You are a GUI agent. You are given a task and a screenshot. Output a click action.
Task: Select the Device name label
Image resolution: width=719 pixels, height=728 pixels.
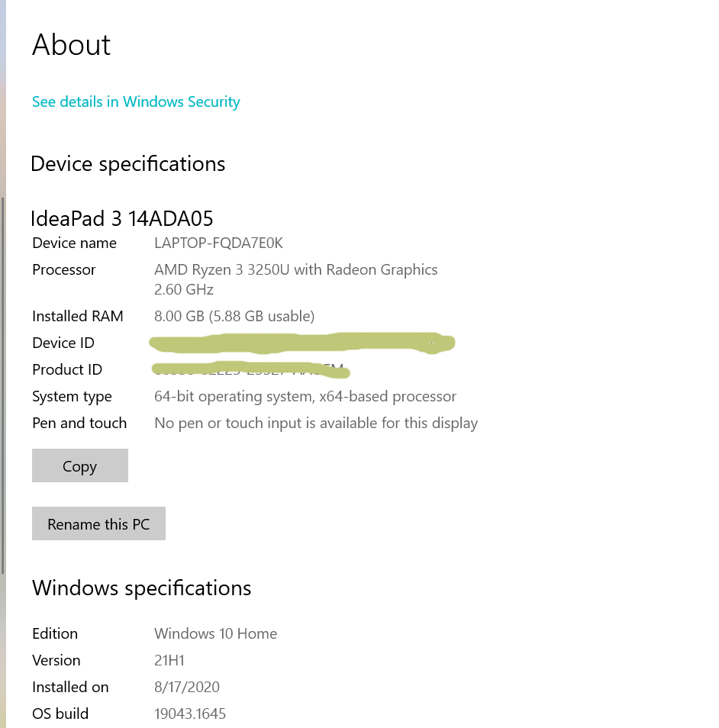(74, 243)
